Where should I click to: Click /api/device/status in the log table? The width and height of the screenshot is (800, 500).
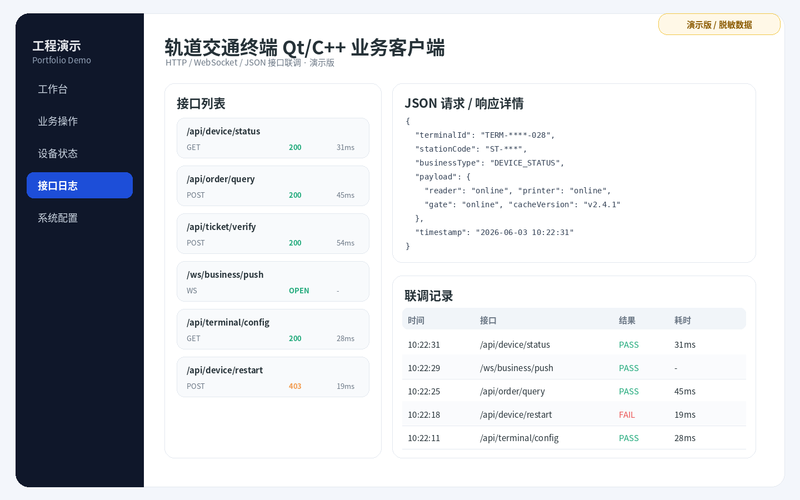click(x=515, y=345)
